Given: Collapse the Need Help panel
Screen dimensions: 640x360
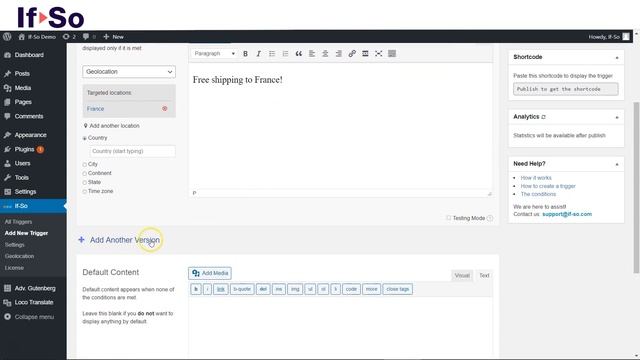Looking at the screenshot, I should pos(617,164).
